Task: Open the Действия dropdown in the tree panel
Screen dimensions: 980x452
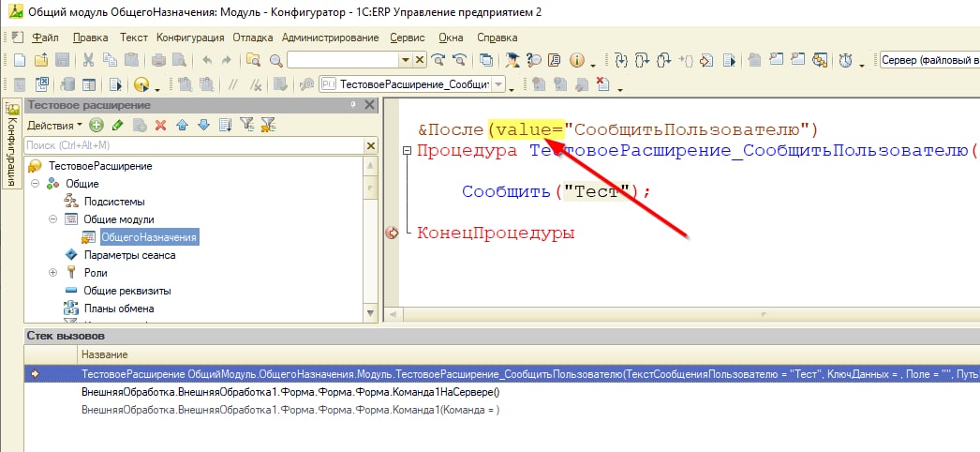Action: coord(54,125)
